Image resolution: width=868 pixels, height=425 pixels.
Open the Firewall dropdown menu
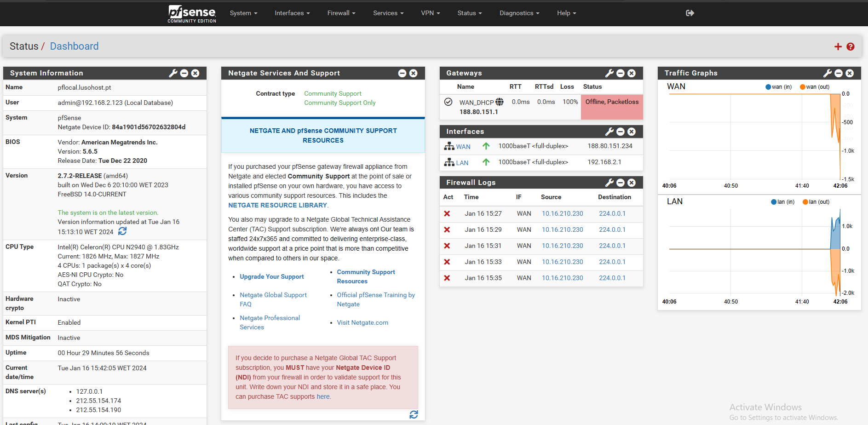click(x=341, y=13)
